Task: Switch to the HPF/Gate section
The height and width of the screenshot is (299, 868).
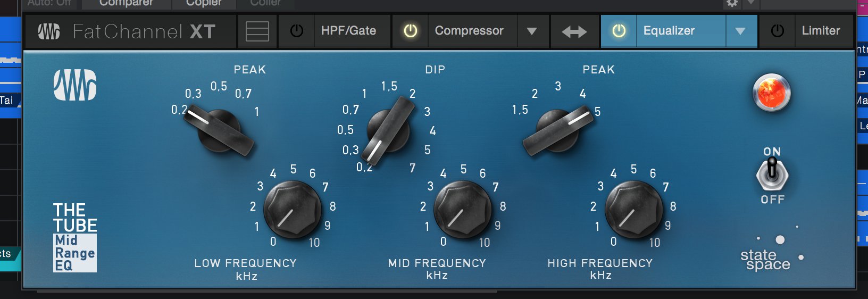Action: 349,31
